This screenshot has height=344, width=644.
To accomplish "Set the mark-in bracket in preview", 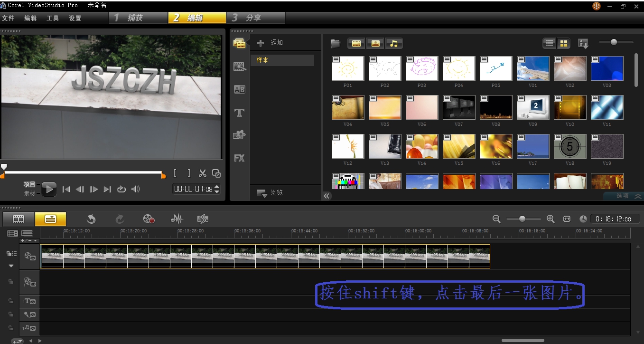I will 175,173.
